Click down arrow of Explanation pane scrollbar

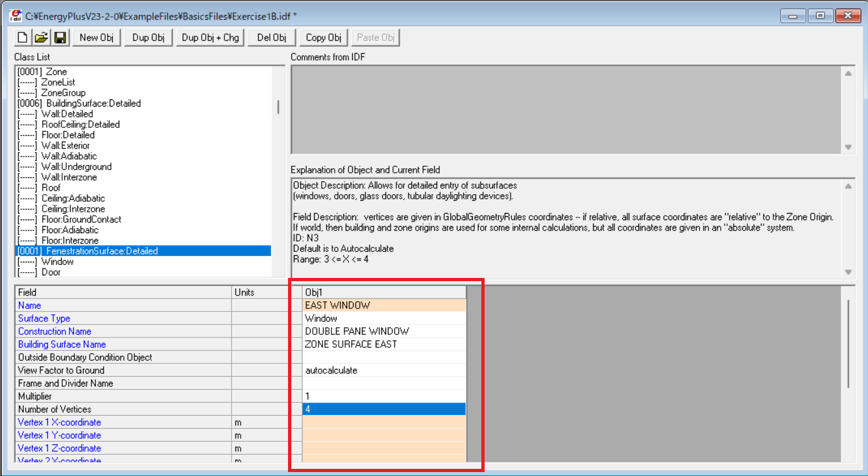click(x=849, y=272)
